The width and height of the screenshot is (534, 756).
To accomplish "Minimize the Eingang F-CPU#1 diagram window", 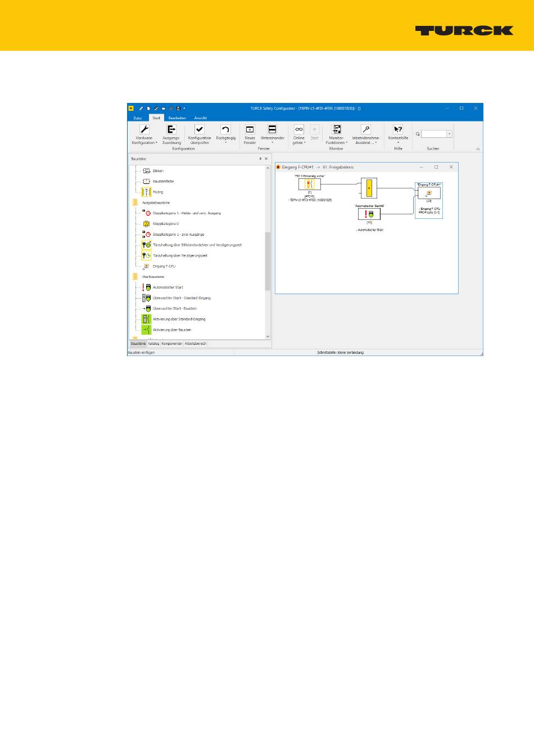I will pyautogui.click(x=422, y=167).
